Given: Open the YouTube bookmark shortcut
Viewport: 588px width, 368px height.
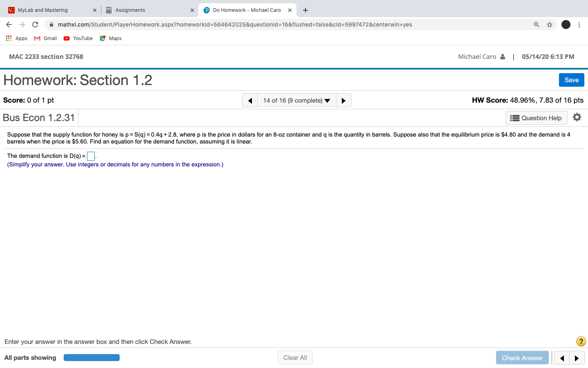Looking at the screenshot, I should (78, 38).
